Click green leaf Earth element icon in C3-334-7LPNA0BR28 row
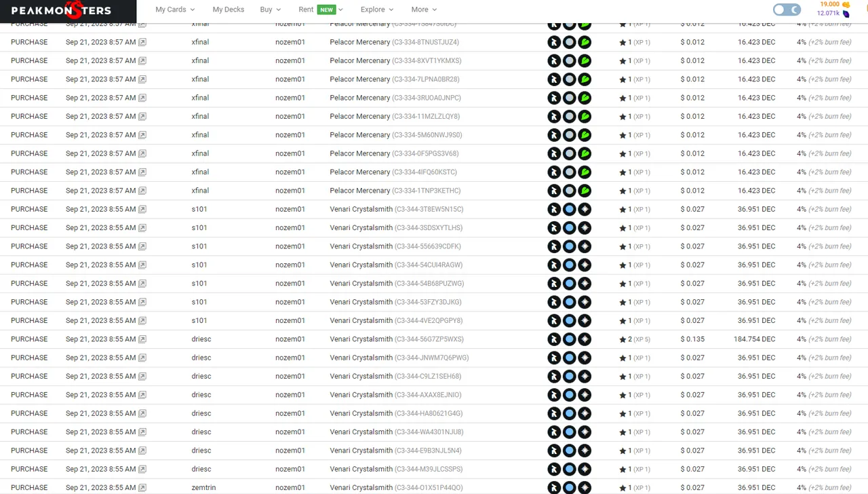 (585, 79)
